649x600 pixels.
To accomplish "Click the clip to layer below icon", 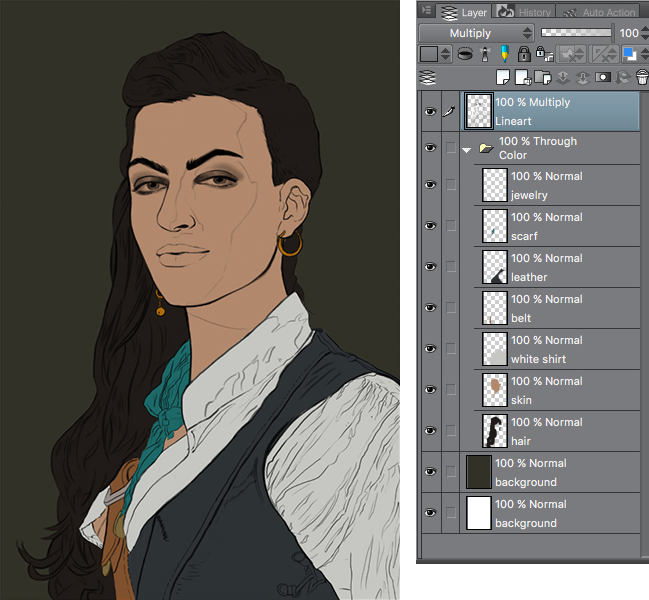I will pyautogui.click(x=465, y=55).
